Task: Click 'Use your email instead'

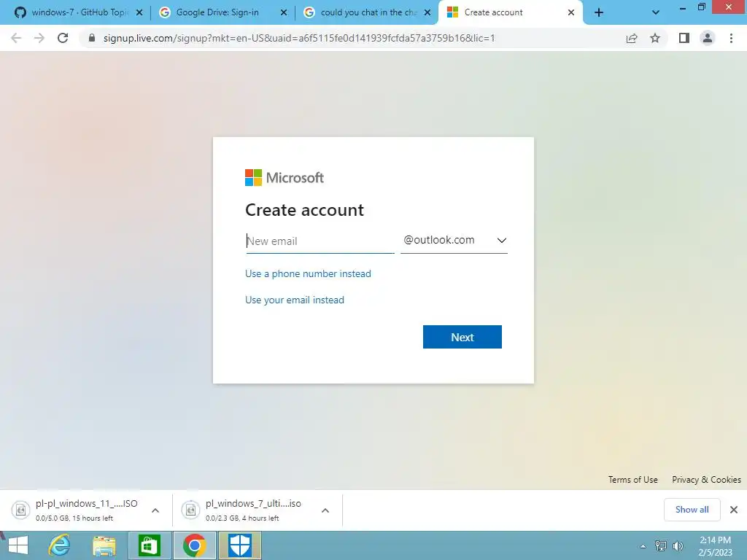Action: (295, 300)
